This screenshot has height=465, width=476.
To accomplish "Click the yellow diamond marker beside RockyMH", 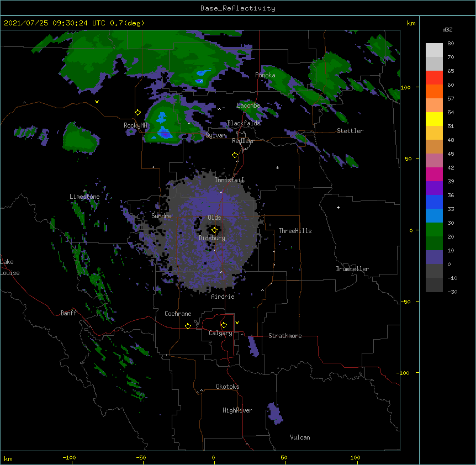I will click(137, 113).
